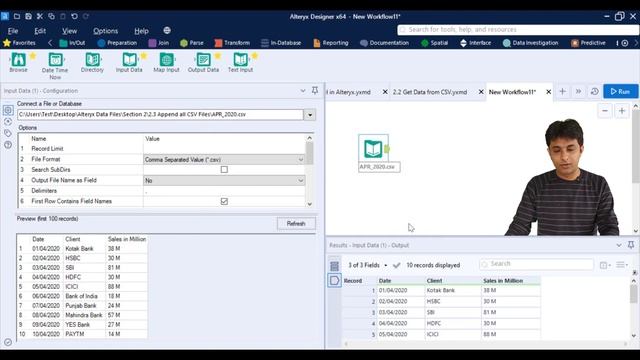Click the Cut scissors icon
640x360 pixels.
point(40,16)
